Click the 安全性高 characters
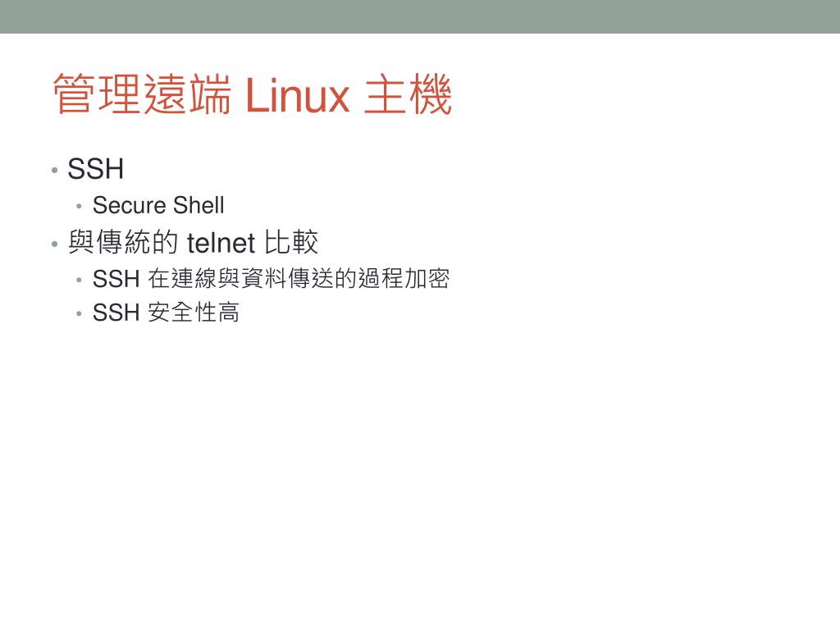The width and height of the screenshot is (840, 630). [194, 313]
